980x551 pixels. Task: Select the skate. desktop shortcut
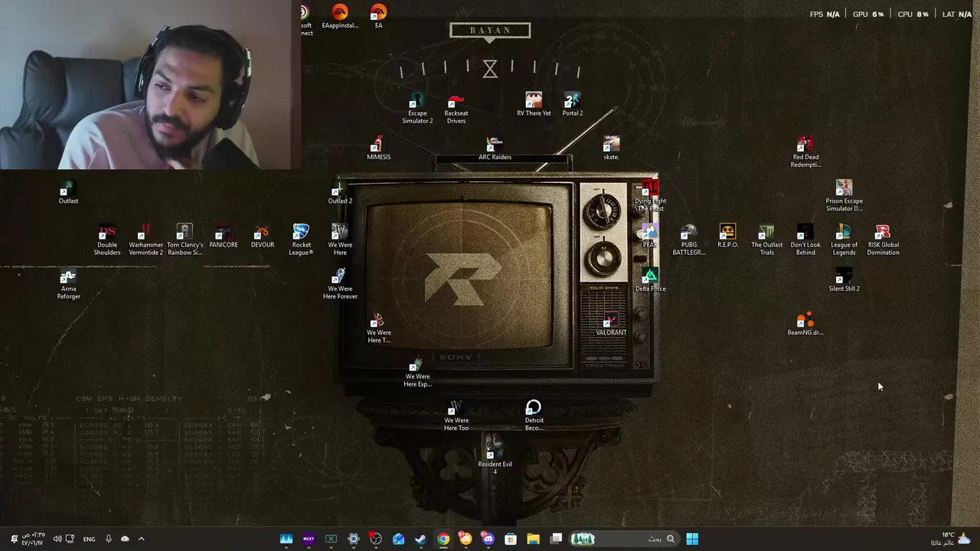[x=611, y=148]
